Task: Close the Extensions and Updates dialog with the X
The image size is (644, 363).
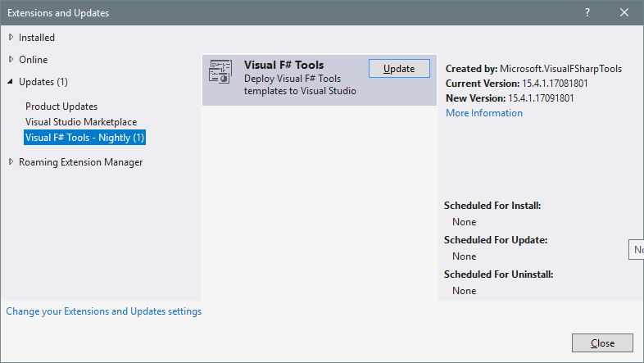Action: click(624, 13)
